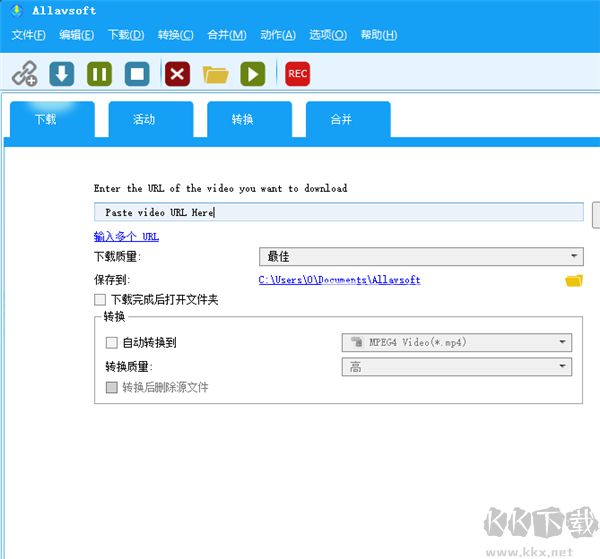Click the green play toolbar icon
The image size is (600, 559).
click(x=253, y=74)
